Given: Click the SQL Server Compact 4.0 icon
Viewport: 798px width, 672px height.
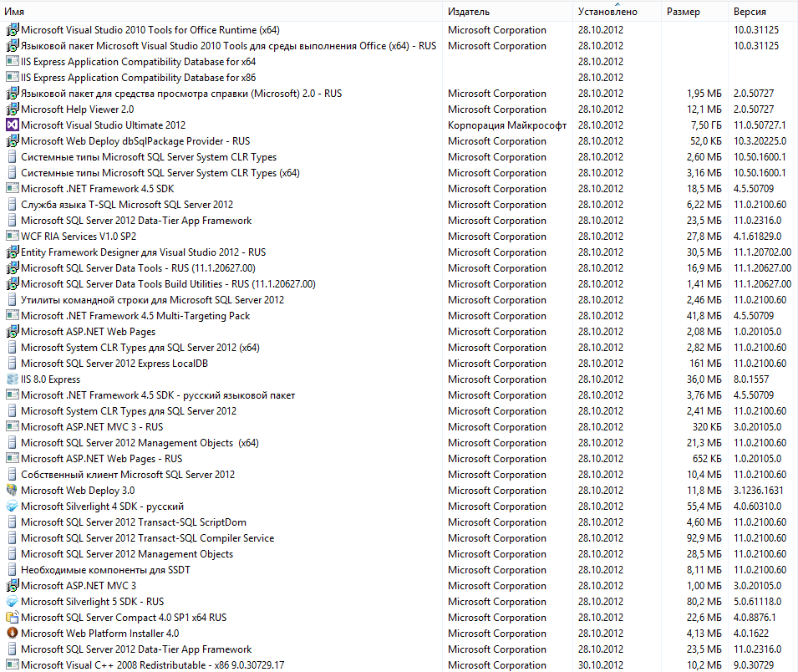Looking at the screenshot, I should (13, 617).
